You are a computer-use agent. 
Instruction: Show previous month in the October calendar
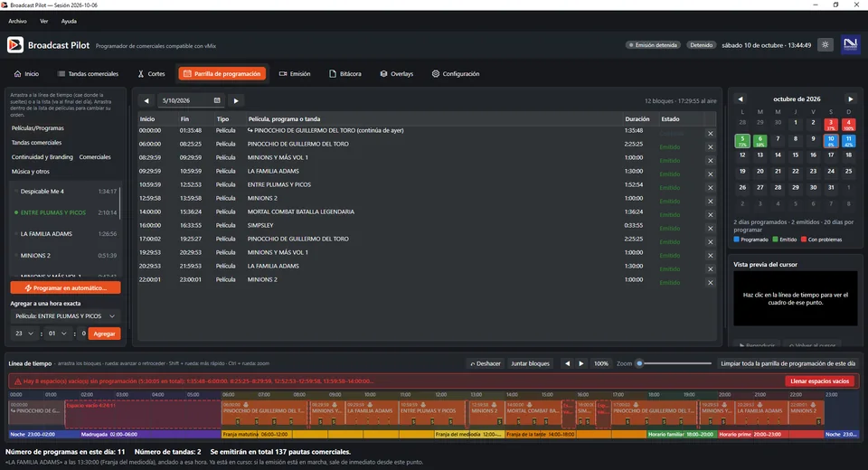[x=741, y=99]
